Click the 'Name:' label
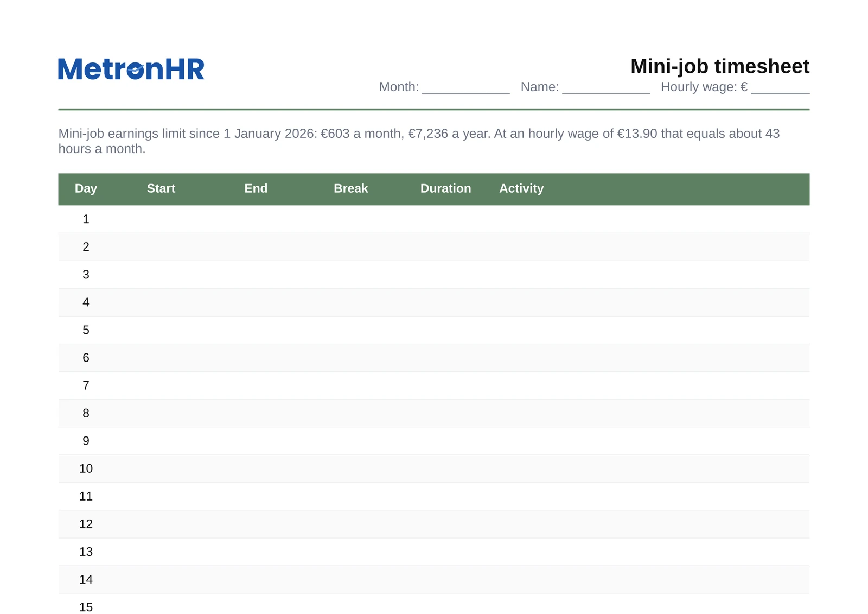Image resolution: width=868 pixels, height=614 pixels. click(x=540, y=87)
